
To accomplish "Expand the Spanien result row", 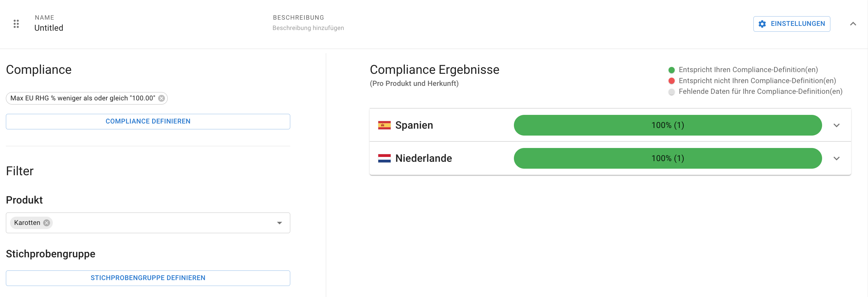I will [x=837, y=125].
